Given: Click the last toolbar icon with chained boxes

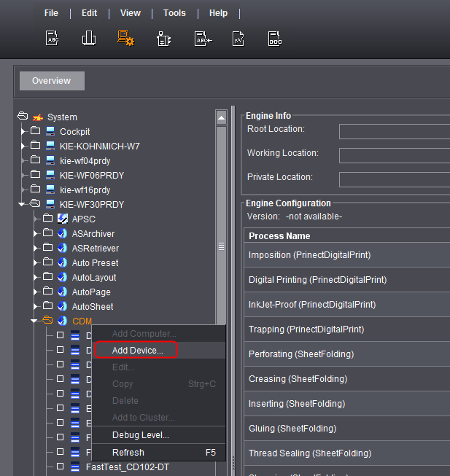Looking at the screenshot, I should [275, 39].
